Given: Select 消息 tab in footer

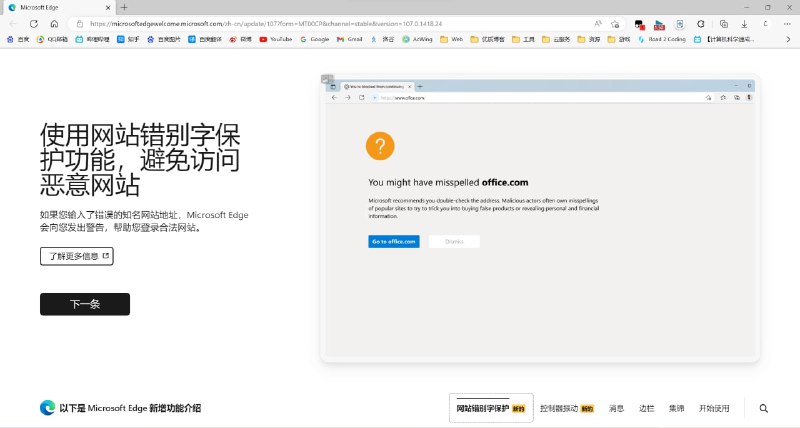Looking at the screenshot, I should coord(616,408).
